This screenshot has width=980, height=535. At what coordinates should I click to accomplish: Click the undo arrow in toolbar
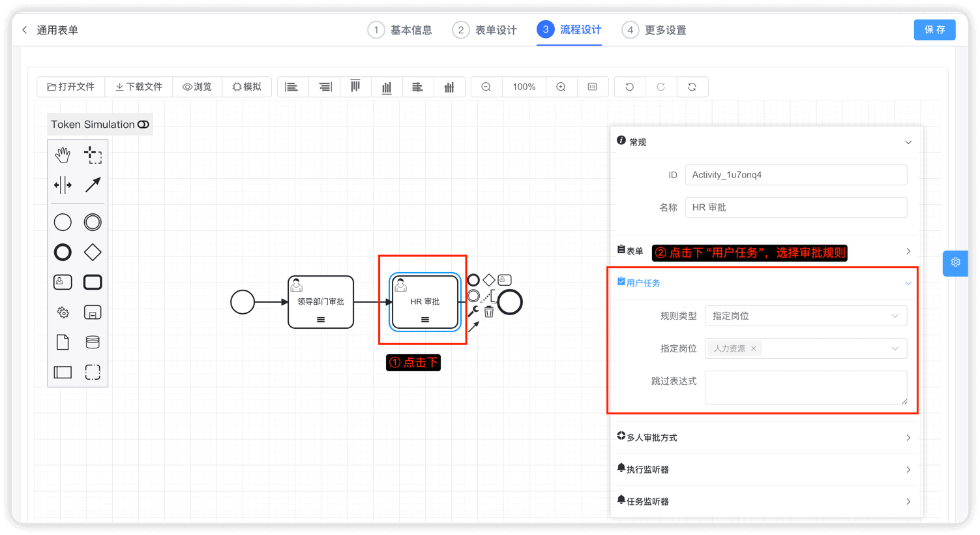629,87
